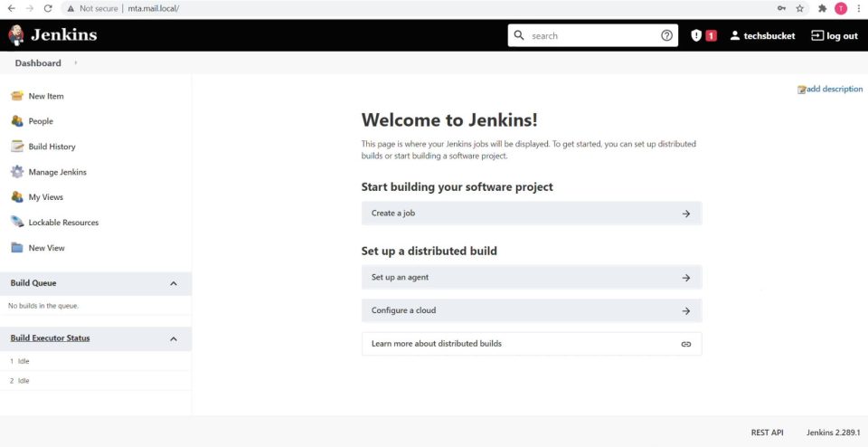
Task: Click the Set up an agent arrow
Action: pyautogui.click(x=686, y=278)
